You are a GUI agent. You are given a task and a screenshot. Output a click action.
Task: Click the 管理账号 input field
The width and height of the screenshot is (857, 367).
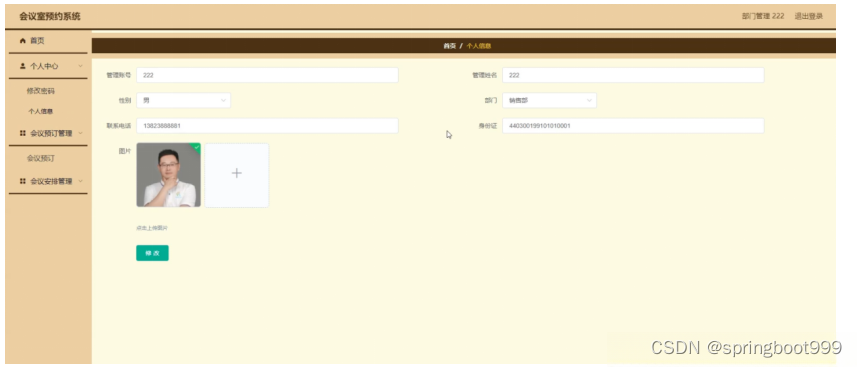tap(267, 75)
